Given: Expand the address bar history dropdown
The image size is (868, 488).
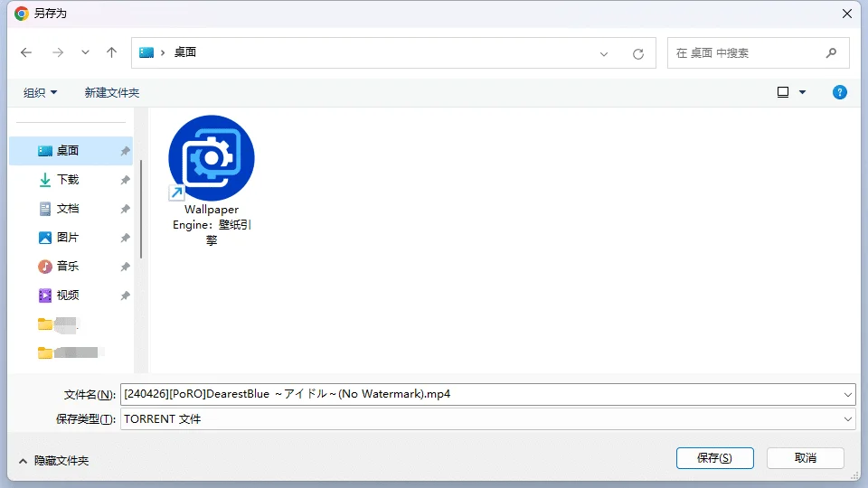Looking at the screenshot, I should 604,53.
